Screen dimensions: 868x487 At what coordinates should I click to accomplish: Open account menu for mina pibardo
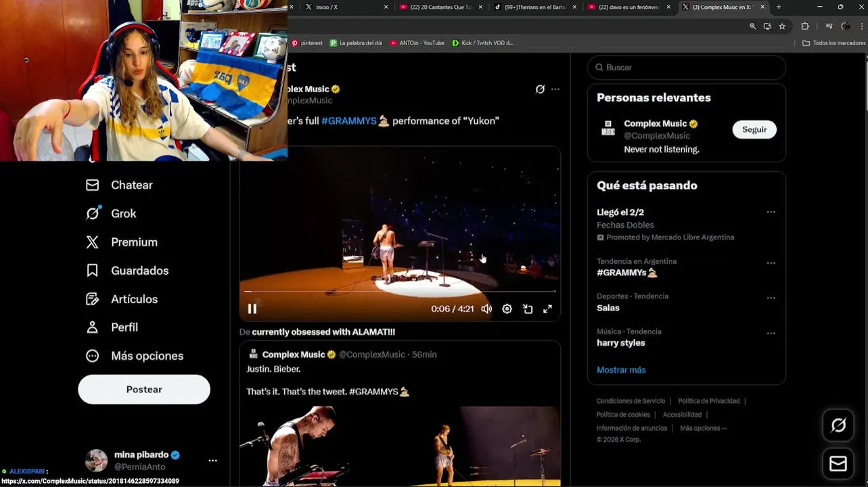212,461
